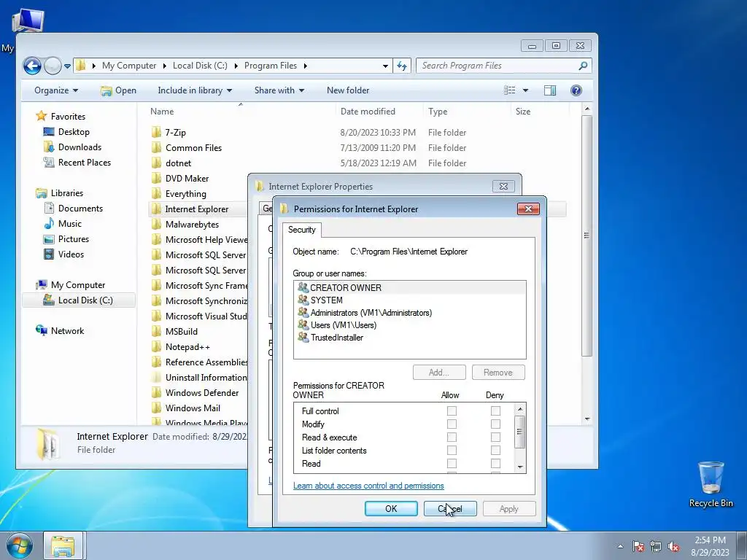Screen dimensions: 747x560
Task: Check Allow for Read & execute
Action: [452, 437]
